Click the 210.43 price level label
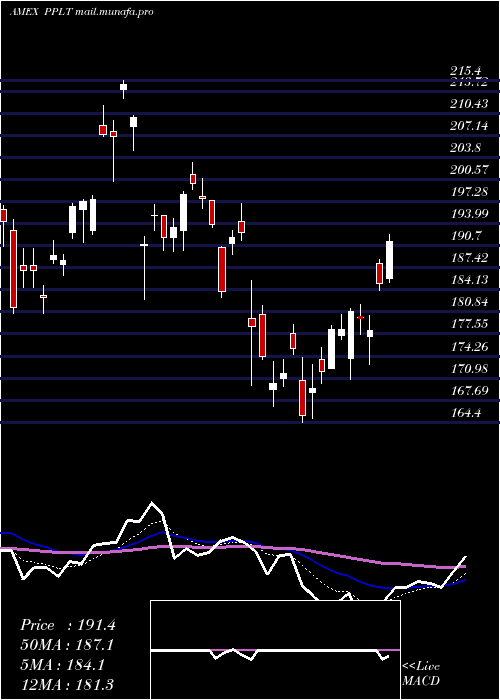This screenshot has height=700, width=500. [469, 104]
